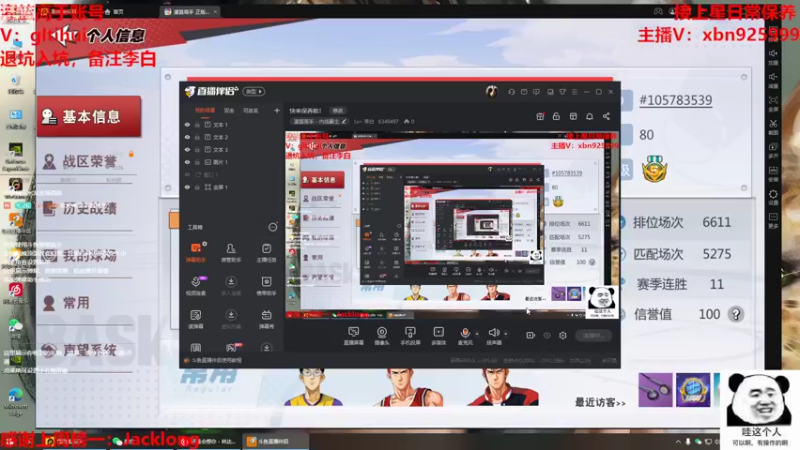Open 历史战绩 in game menu

point(87,209)
